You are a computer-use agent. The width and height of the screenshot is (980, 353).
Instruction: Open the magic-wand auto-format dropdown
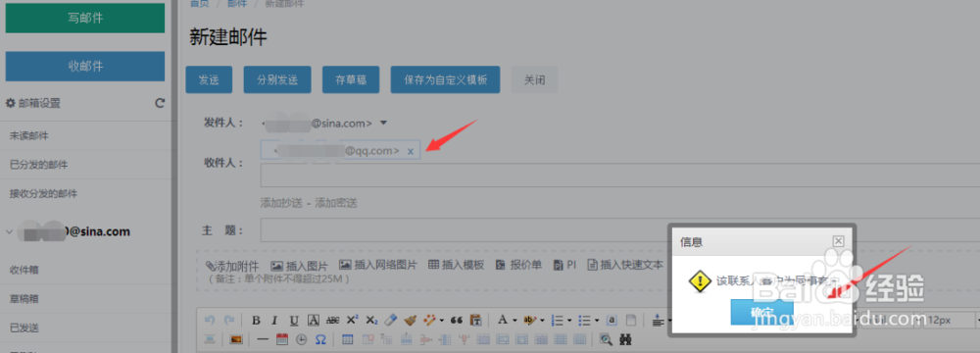(442, 320)
